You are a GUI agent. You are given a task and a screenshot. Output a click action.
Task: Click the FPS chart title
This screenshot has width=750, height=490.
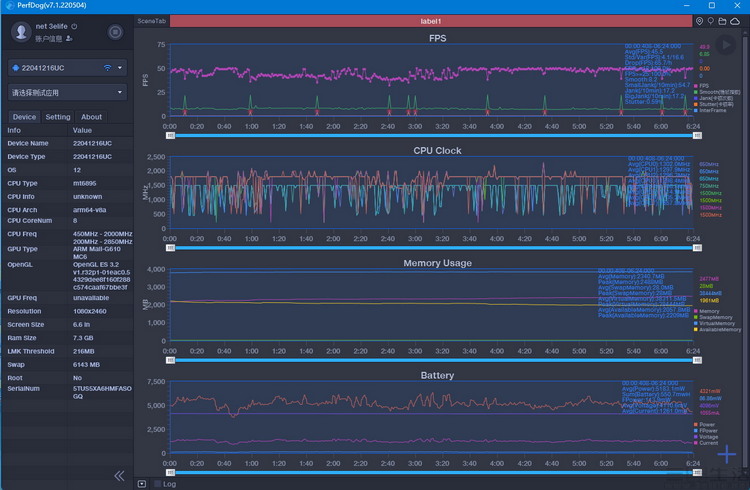pyautogui.click(x=437, y=38)
